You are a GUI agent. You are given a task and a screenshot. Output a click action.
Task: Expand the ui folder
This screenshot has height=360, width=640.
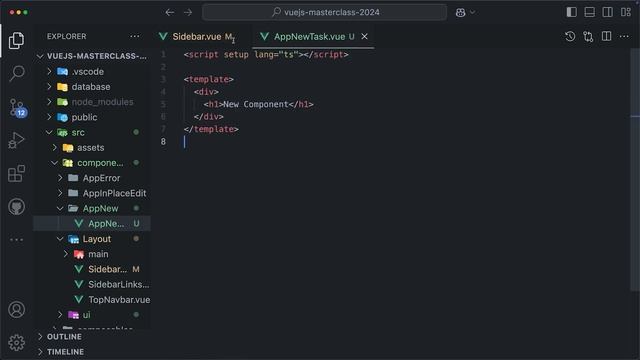coord(92,315)
